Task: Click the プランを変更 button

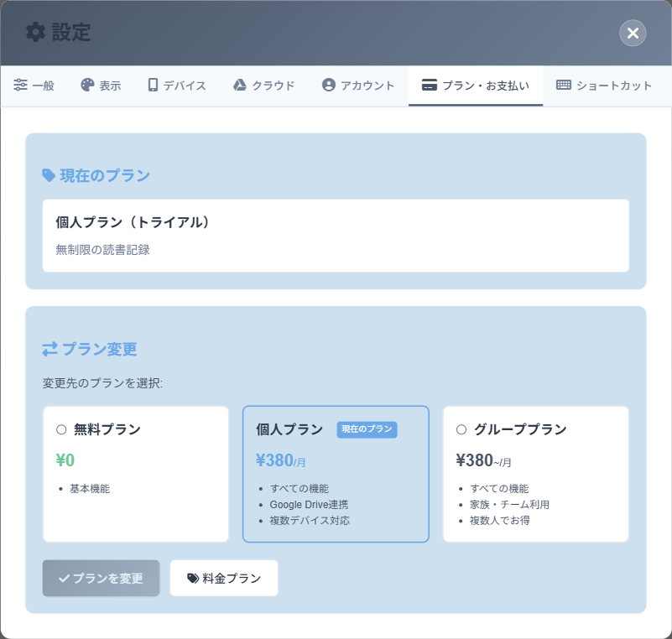Action: point(101,578)
